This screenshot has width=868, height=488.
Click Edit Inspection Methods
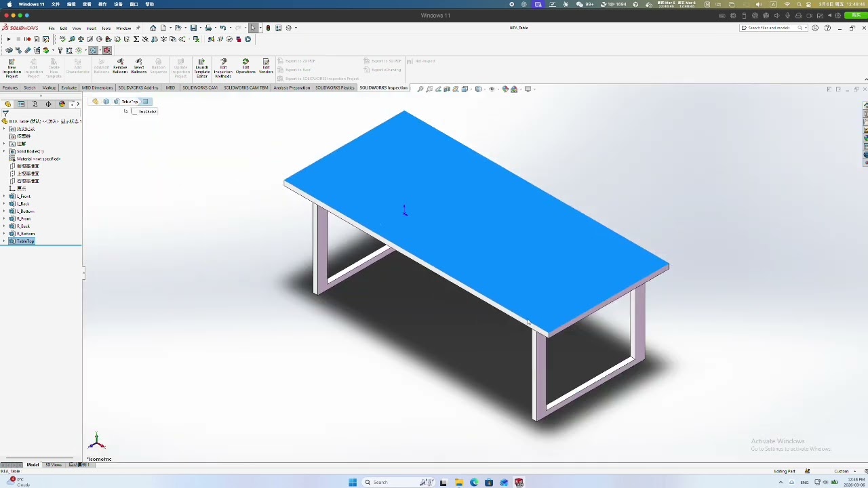(x=223, y=68)
